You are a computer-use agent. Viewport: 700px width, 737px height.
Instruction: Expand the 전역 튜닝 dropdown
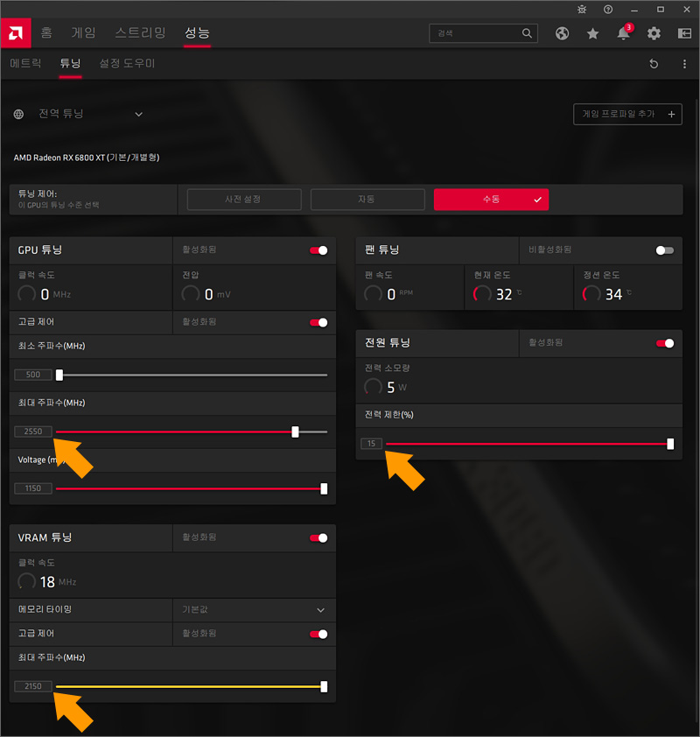tap(138, 114)
